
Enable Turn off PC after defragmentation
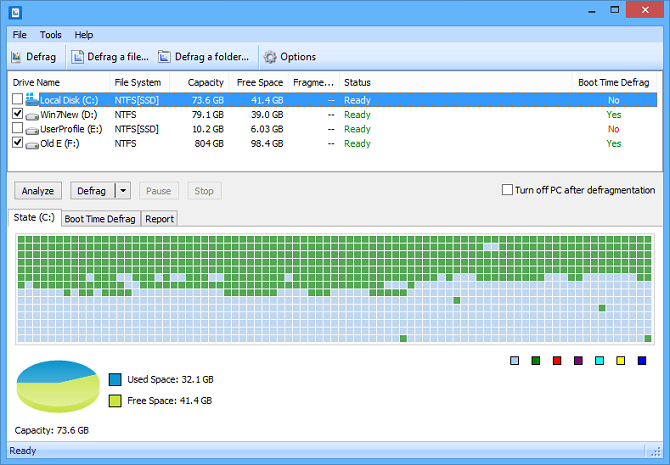[507, 190]
